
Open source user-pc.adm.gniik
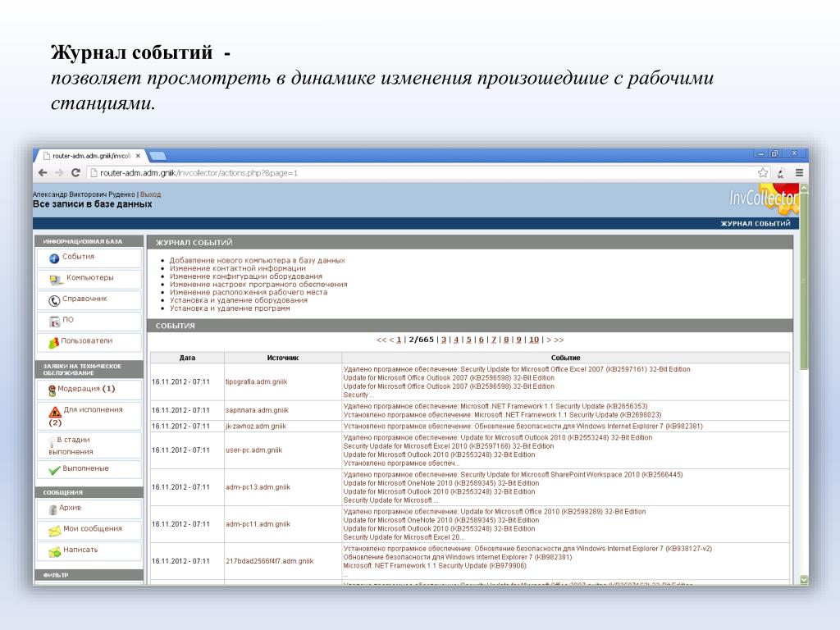tap(254, 450)
